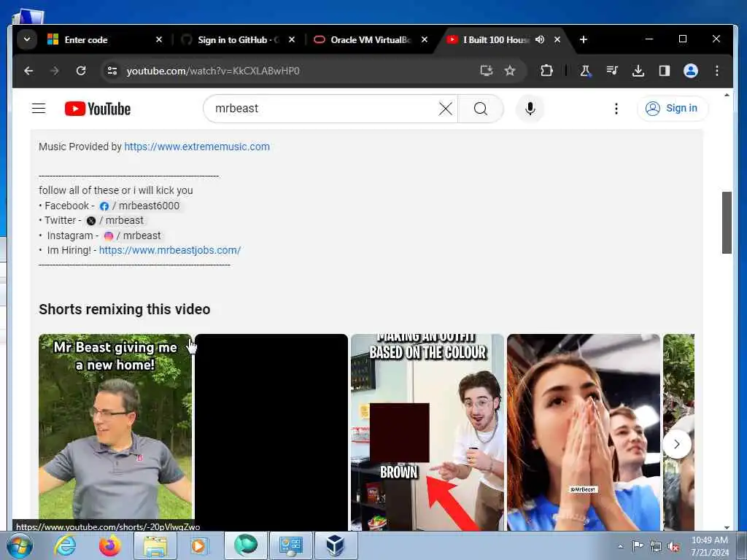This screenshot has width=747, height=560.
Task: Bookmark this page with the star
Action: [x=510, y=71]
